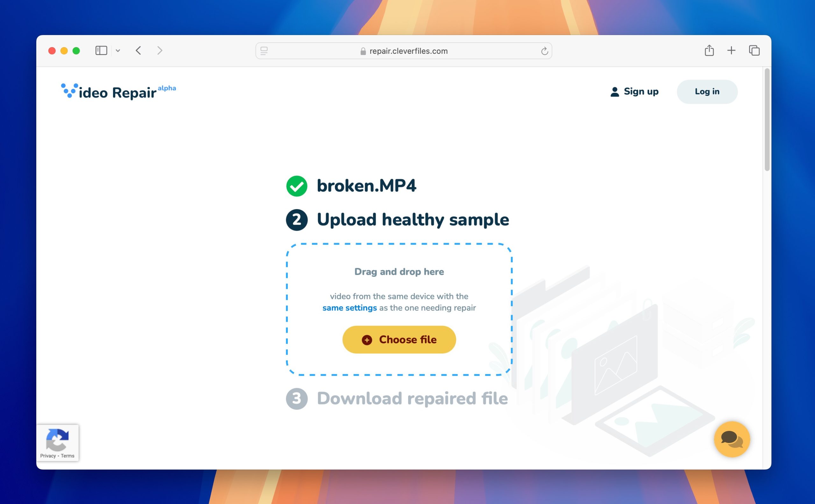This screenshot has width=815, height=504.
Task: Click the Choose file button
Action: pyautogui.click(x=399, y=339)
